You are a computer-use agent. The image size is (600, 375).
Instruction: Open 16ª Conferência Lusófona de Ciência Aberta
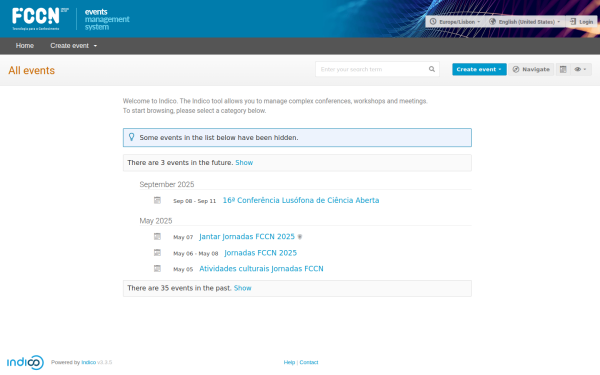(x=301, y=200)
